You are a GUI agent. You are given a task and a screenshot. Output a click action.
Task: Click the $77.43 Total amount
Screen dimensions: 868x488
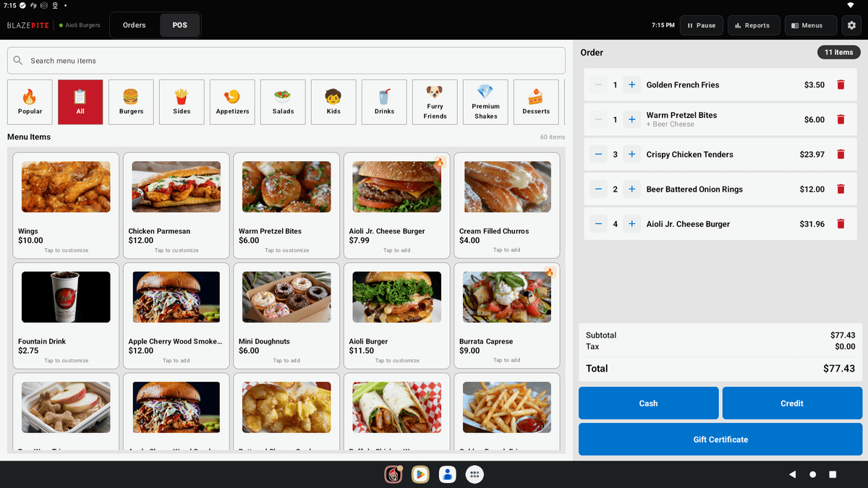point(839,369)
